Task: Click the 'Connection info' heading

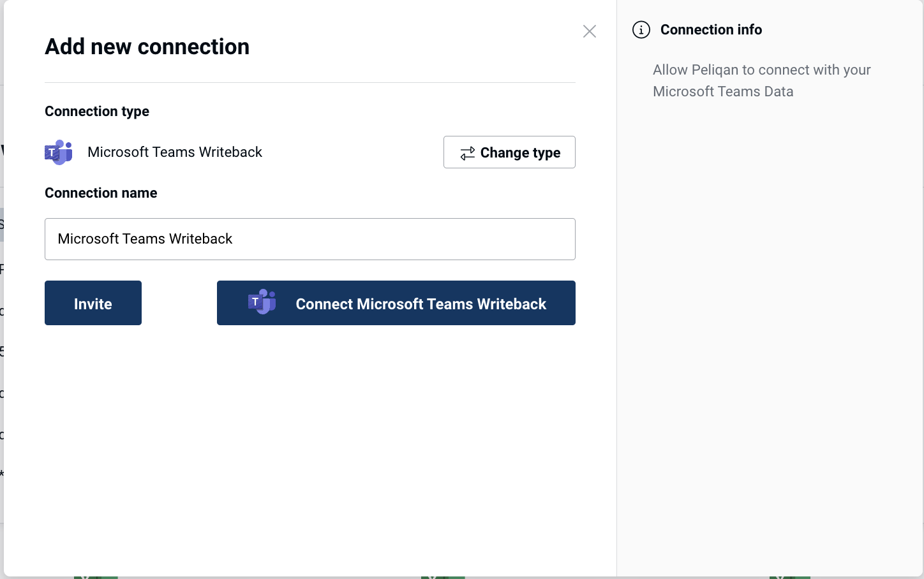Action: pos(711,30)
